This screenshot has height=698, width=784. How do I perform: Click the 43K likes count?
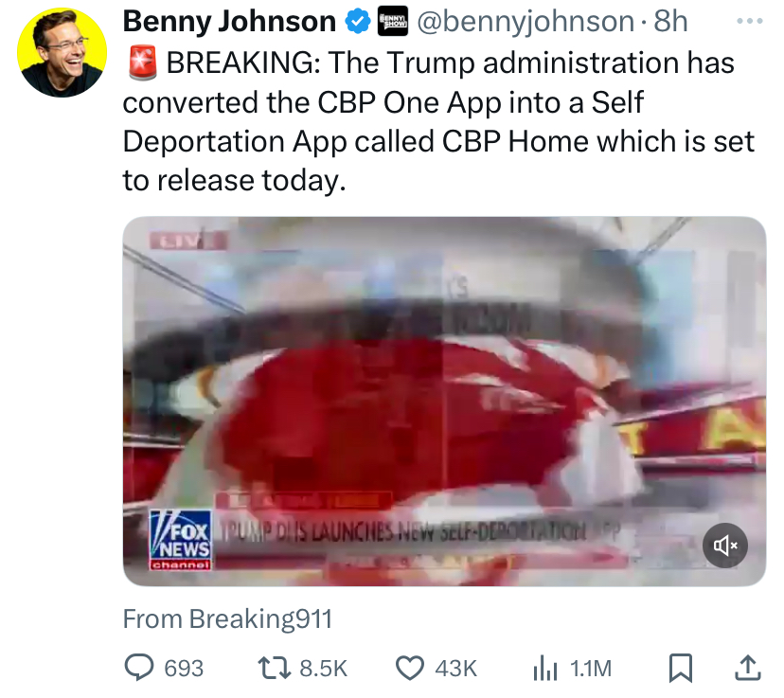456,669
